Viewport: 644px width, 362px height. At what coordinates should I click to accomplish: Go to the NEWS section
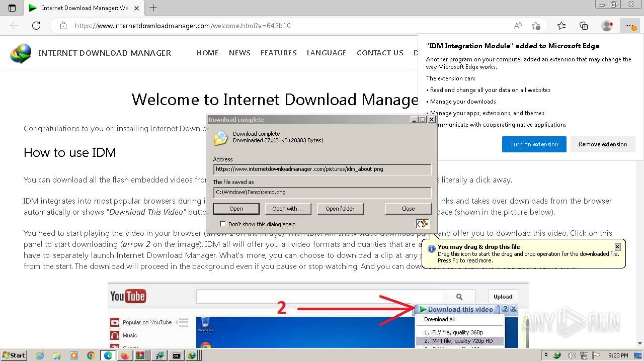[x=239, y=53]
